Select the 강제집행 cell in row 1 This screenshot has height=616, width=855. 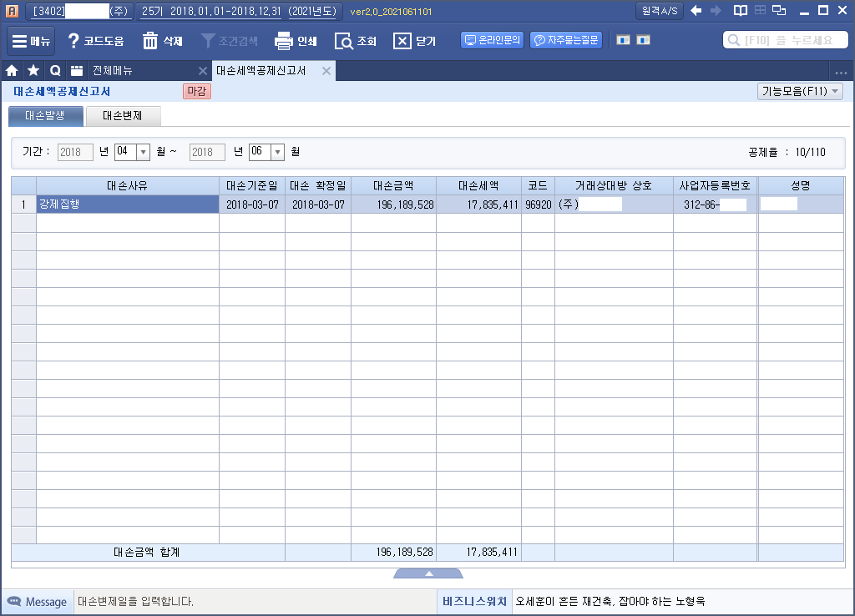click(128, 204)
